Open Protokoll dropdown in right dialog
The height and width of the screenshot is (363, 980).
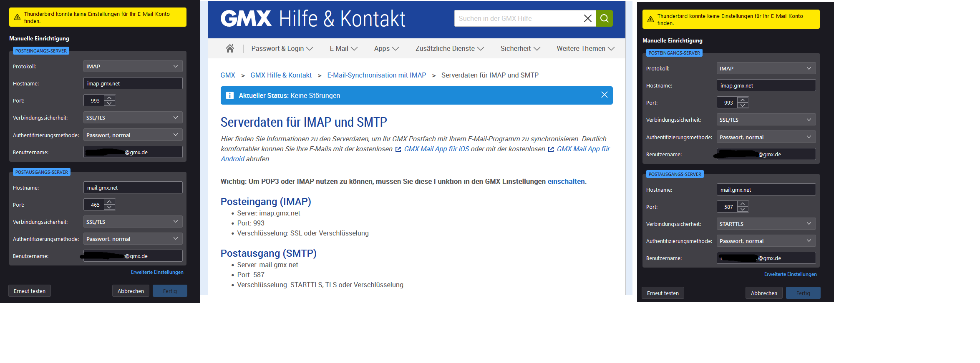[x=766, y=68]
